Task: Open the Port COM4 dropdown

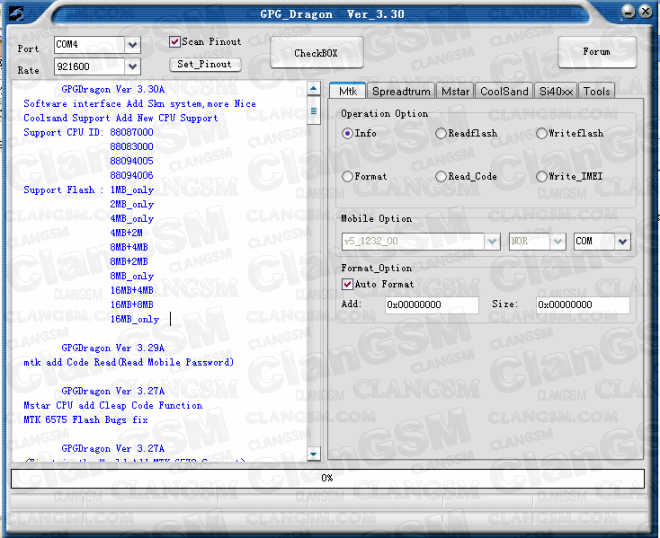Action: [133, 45]
